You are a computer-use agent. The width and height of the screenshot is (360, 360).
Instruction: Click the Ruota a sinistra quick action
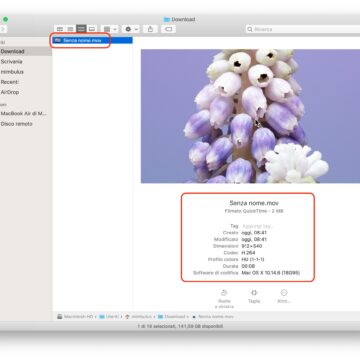(x=224, y=299)
